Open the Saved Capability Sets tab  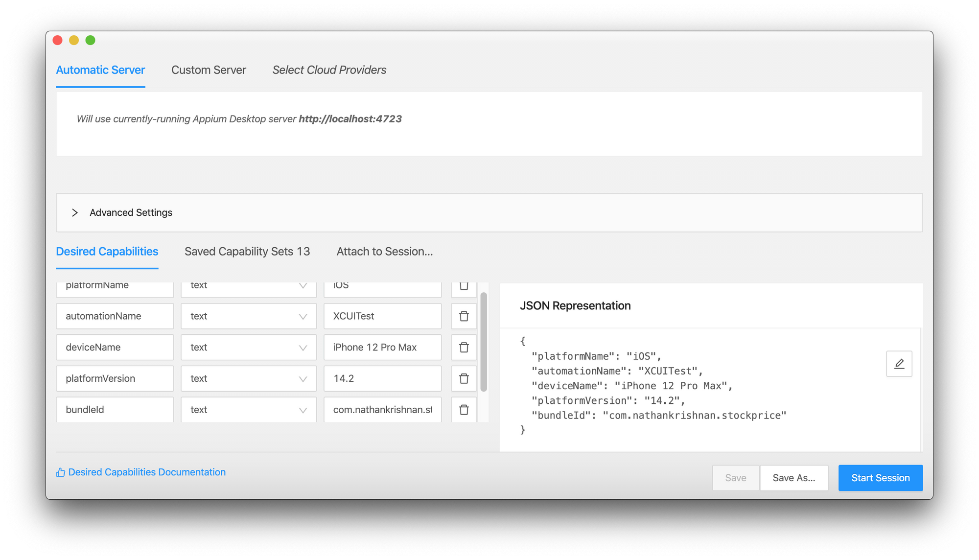(247, 252)
